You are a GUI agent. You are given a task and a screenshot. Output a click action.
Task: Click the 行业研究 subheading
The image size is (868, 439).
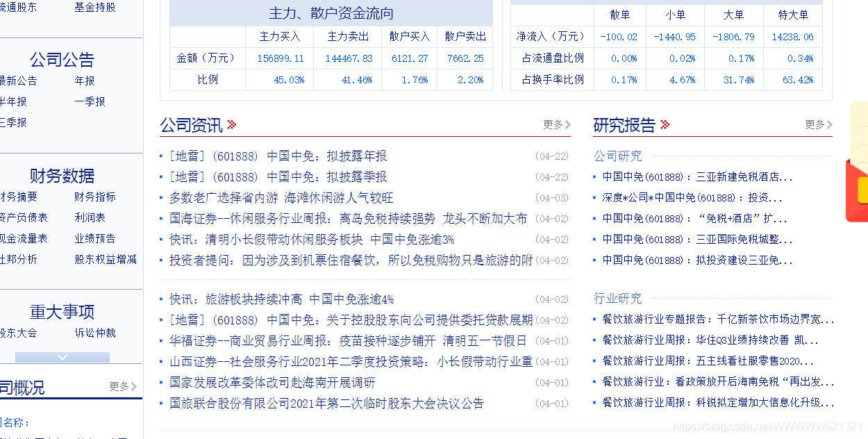point(617,299)
